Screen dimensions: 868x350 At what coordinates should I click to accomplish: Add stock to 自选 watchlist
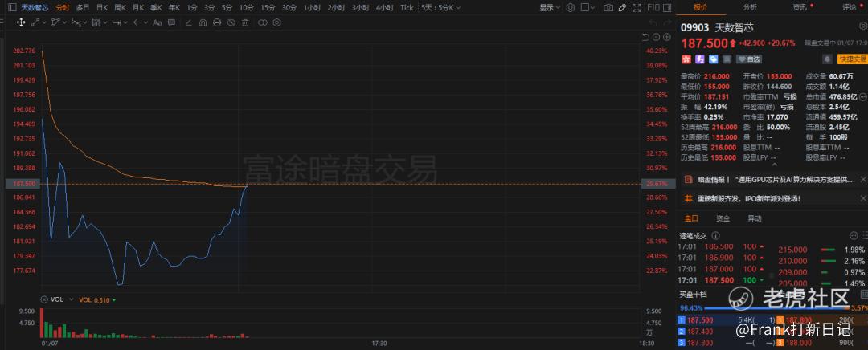749,59
